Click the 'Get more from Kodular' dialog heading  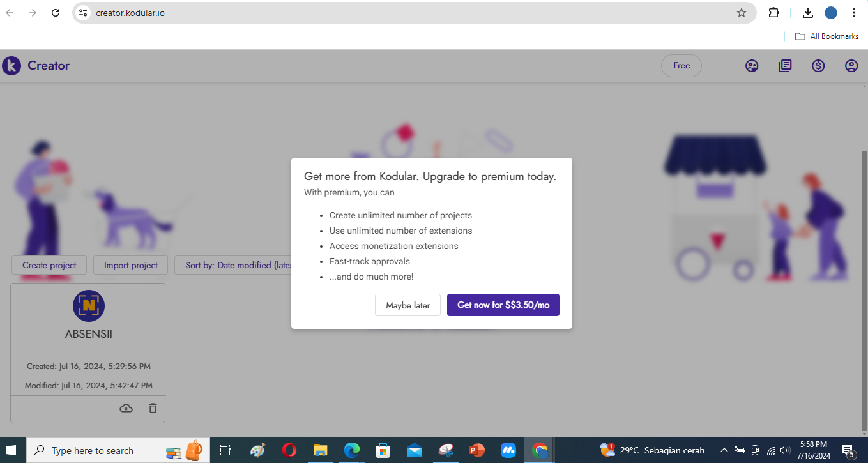[430, 177]
